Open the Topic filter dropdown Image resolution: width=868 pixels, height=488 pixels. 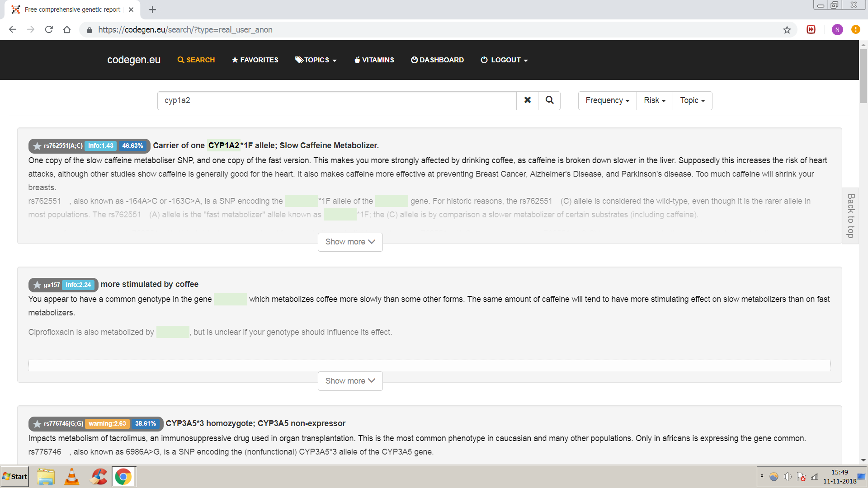tap(692, 100)
